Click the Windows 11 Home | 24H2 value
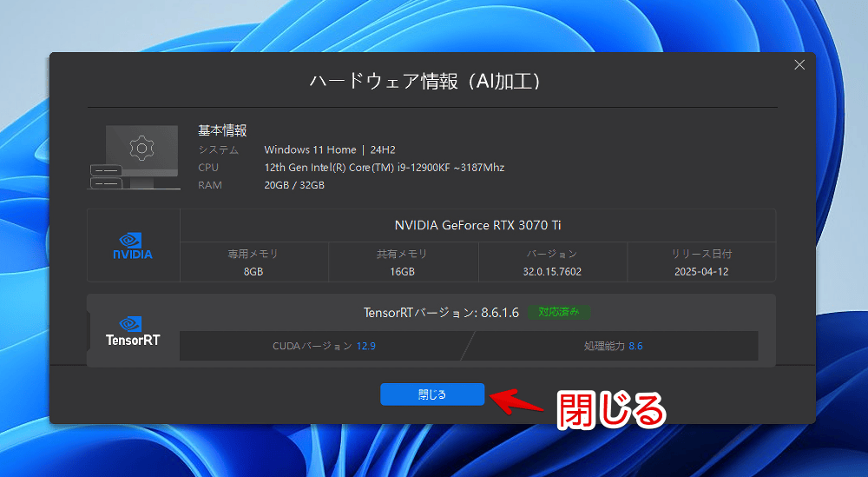The image size is (868, 477). [x=330, y=149]
